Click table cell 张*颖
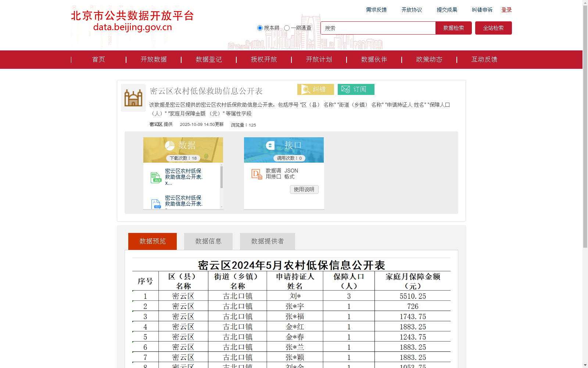The image size is (588, 368). click(295, 357)
